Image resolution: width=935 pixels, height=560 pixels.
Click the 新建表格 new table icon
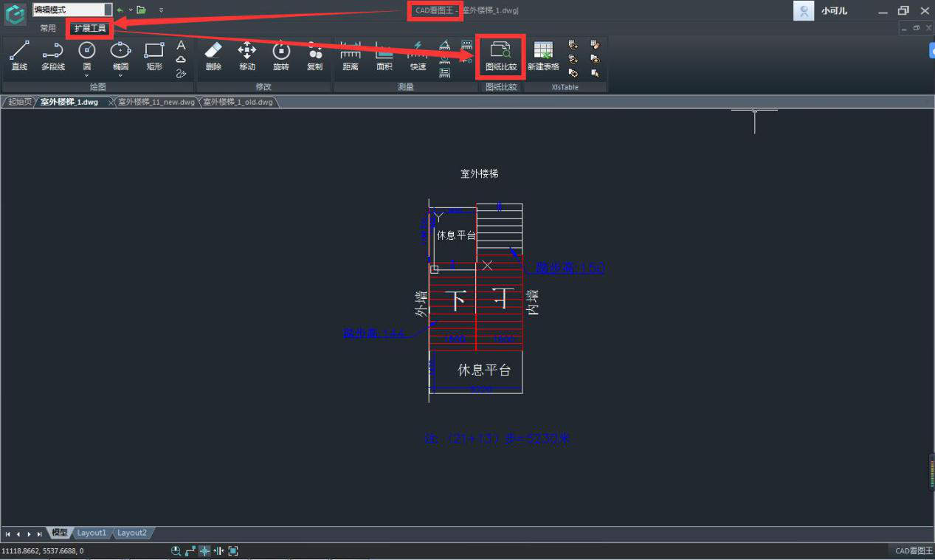pyautogui.click(x=543, y=56)
